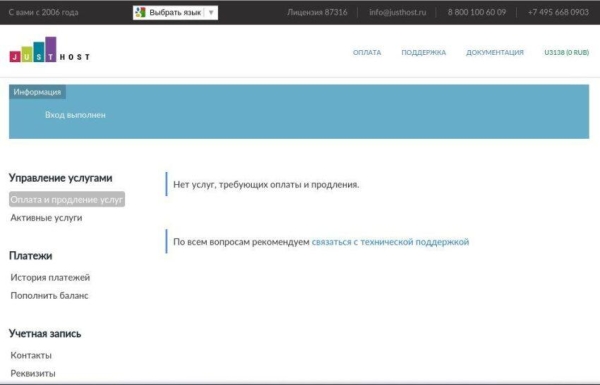Click the Нет услуг, требующих оплаты message
This screenshot has height=385, width=600.
[x=266, y=184]
